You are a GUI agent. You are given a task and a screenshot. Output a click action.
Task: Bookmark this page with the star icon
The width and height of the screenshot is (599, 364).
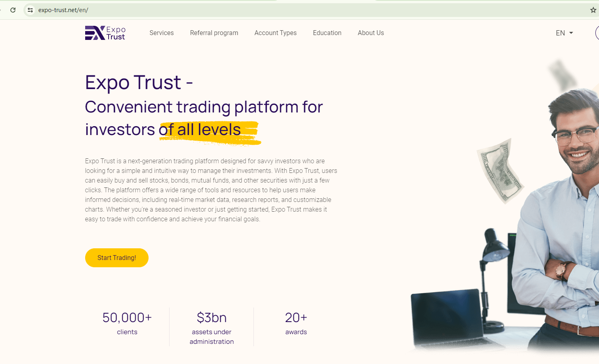tap(593, 10)
